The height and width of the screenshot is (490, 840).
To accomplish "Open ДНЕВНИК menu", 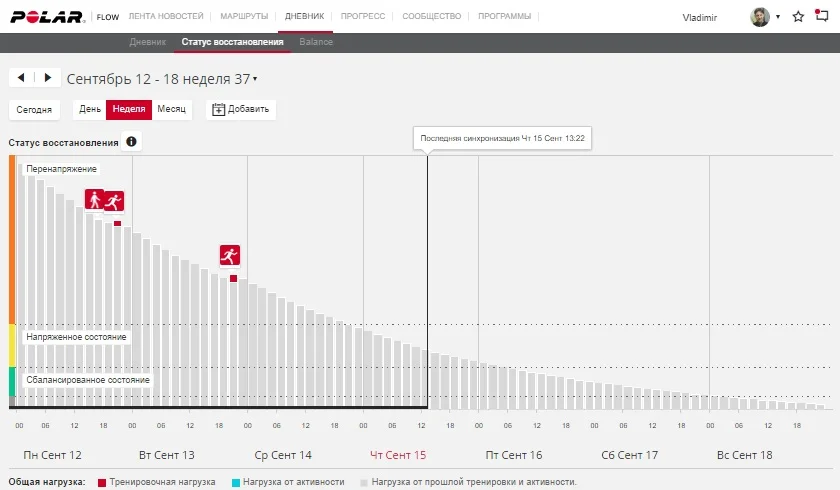I will [x=304, y=16].
